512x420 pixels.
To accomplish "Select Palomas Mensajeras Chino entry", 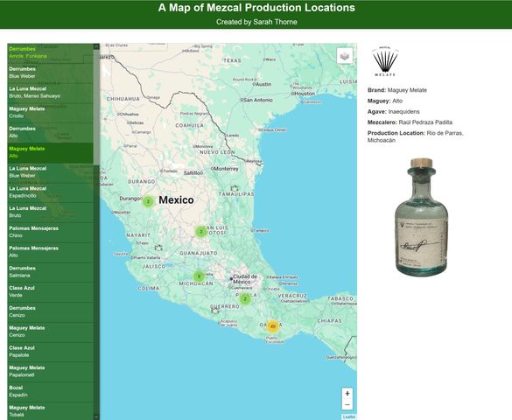I will pyautogui.click(x=50, y=232).
